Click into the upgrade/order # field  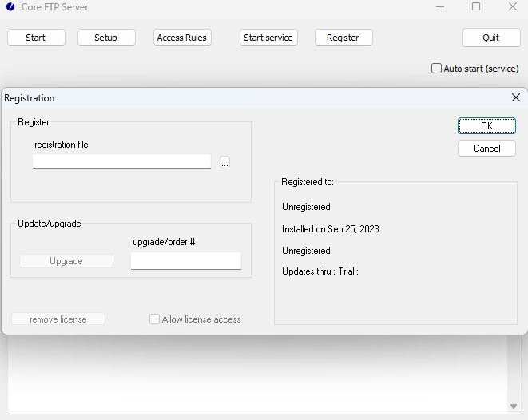185,261
